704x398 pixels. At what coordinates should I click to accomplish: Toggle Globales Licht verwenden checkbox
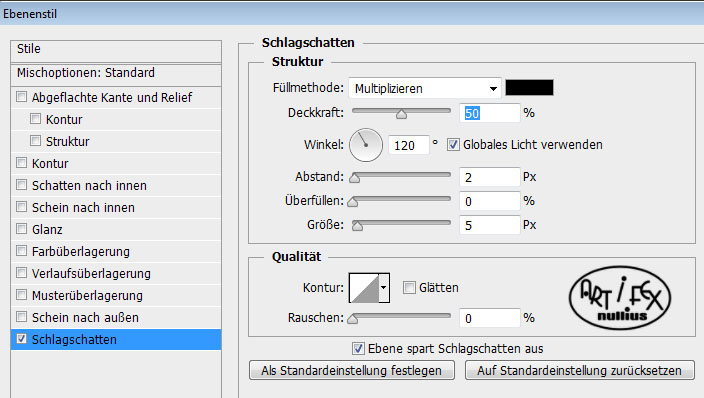click(453, 145)
